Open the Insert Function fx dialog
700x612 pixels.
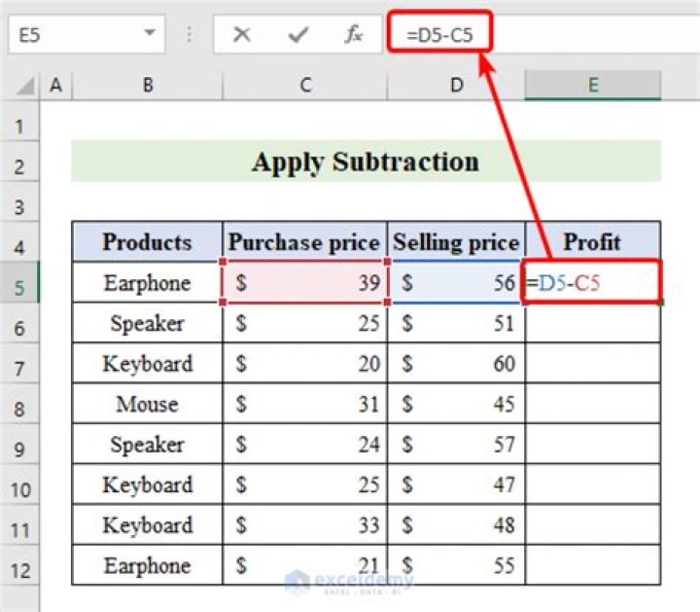[x=354, y=36]
